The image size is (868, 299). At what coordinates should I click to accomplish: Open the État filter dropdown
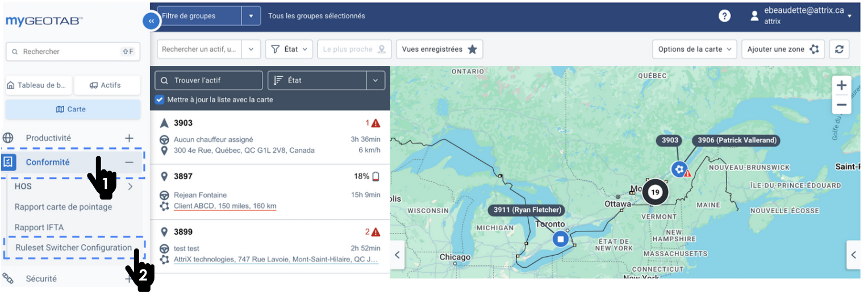tap(289, 49)
